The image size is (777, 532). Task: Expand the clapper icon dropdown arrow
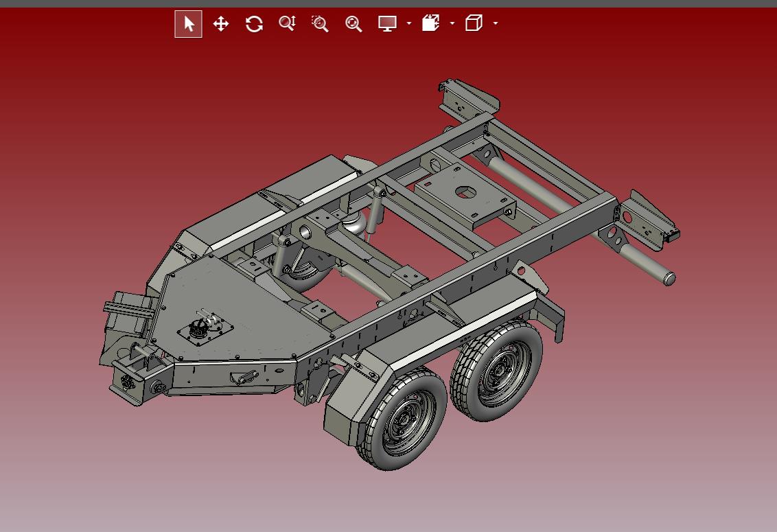[452, 23]
